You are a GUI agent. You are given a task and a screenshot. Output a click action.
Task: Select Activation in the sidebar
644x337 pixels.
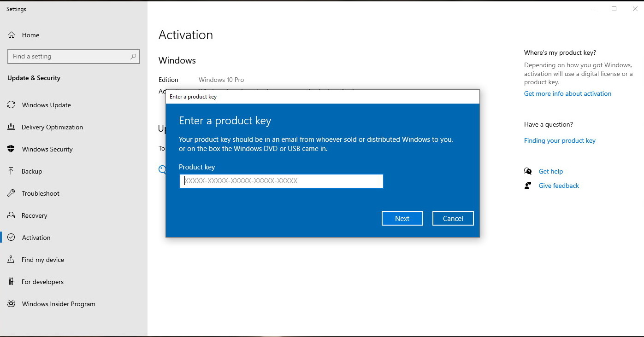tap(74, 238)
